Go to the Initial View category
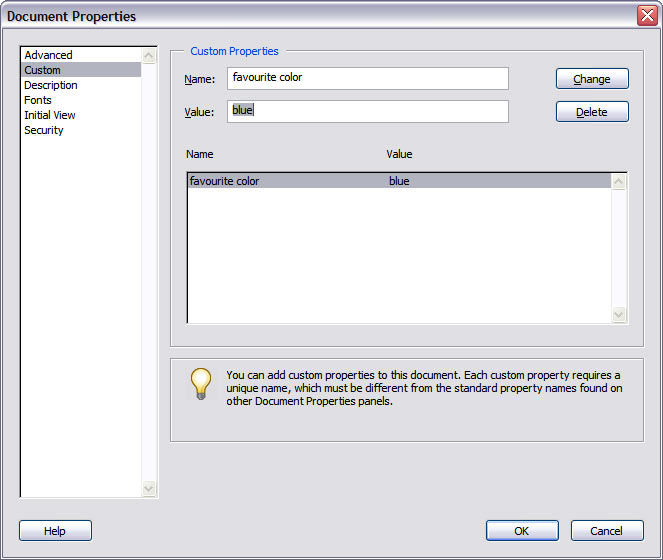This screenshot has height=560, width=663. (x=50, y=115)
